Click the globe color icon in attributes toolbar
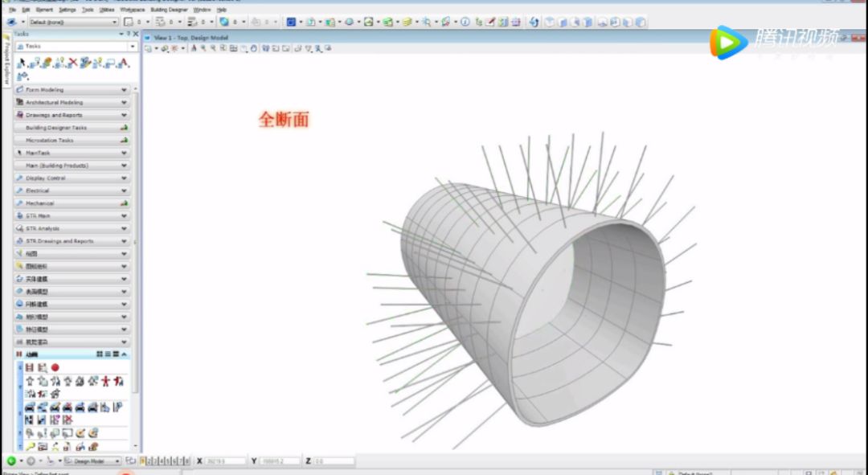This screenshot has width=868, height=475. pyautogui.click(x=224, y=23)
